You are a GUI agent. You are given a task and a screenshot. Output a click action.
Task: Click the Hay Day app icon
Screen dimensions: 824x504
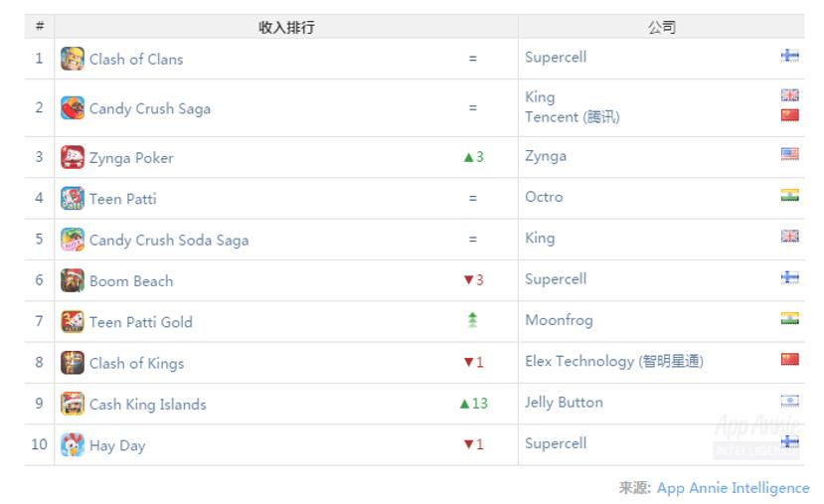(73, 444)
